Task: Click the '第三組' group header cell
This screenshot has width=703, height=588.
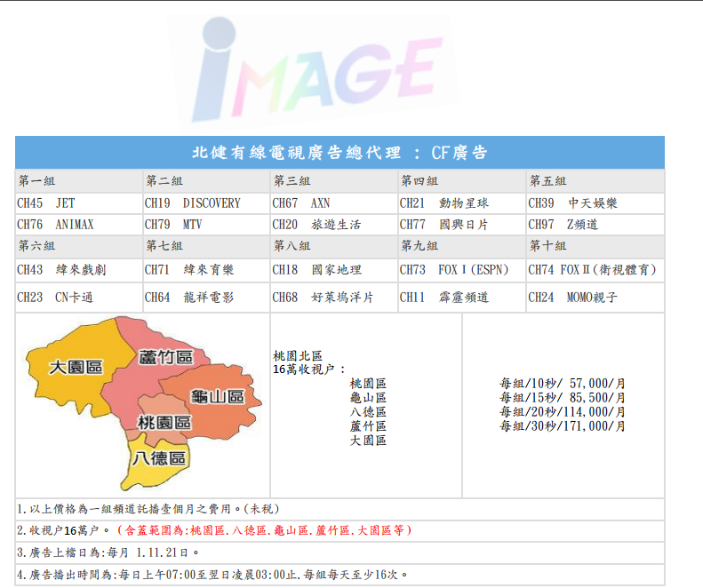Action: pyautogui.click(x=334, y=181)
